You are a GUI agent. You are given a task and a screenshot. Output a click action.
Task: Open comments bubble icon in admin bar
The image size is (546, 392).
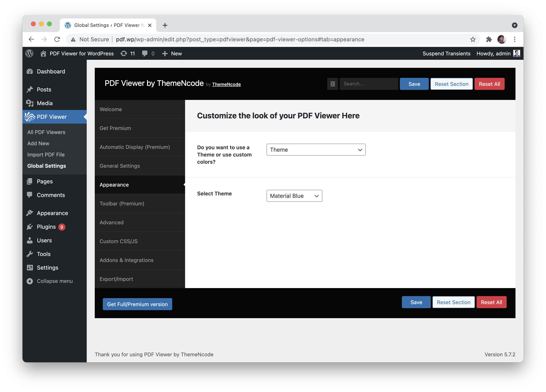coord(145,53)
